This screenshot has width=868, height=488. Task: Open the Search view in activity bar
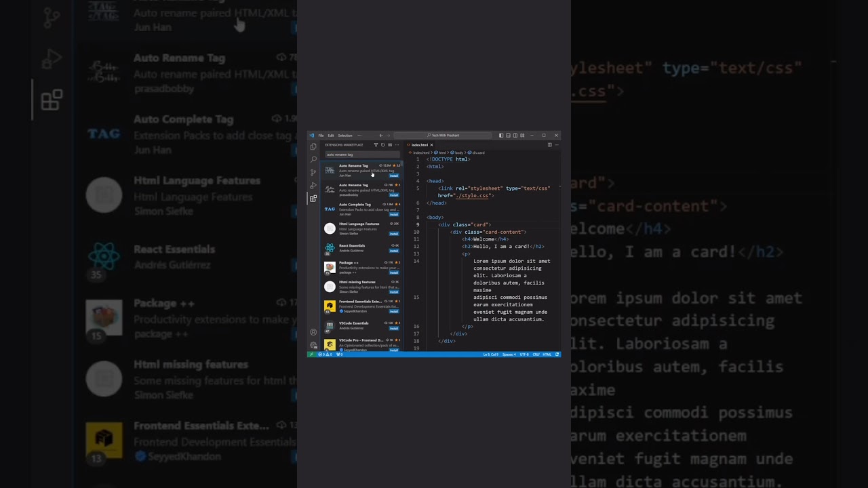pos(313,159)
